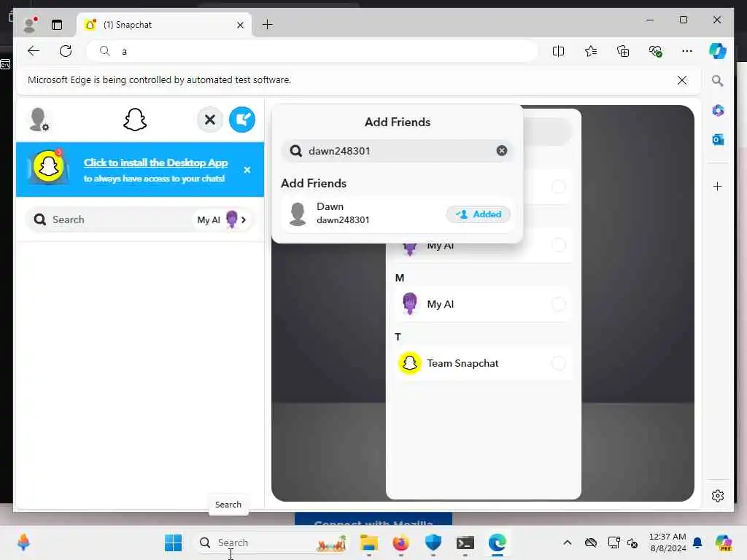Click the Snapchat ghost logo
This screenshot has height=560, width=747.
pos(135,120)
